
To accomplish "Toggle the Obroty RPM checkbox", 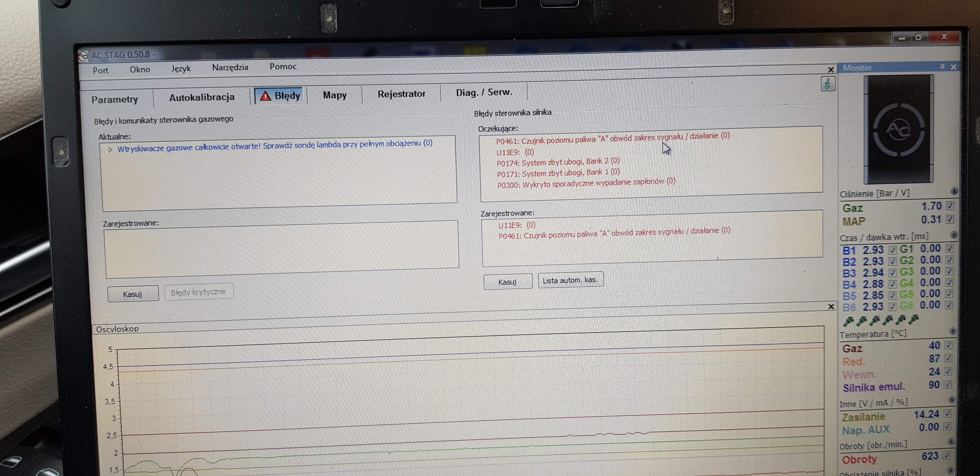I will 946,455.
